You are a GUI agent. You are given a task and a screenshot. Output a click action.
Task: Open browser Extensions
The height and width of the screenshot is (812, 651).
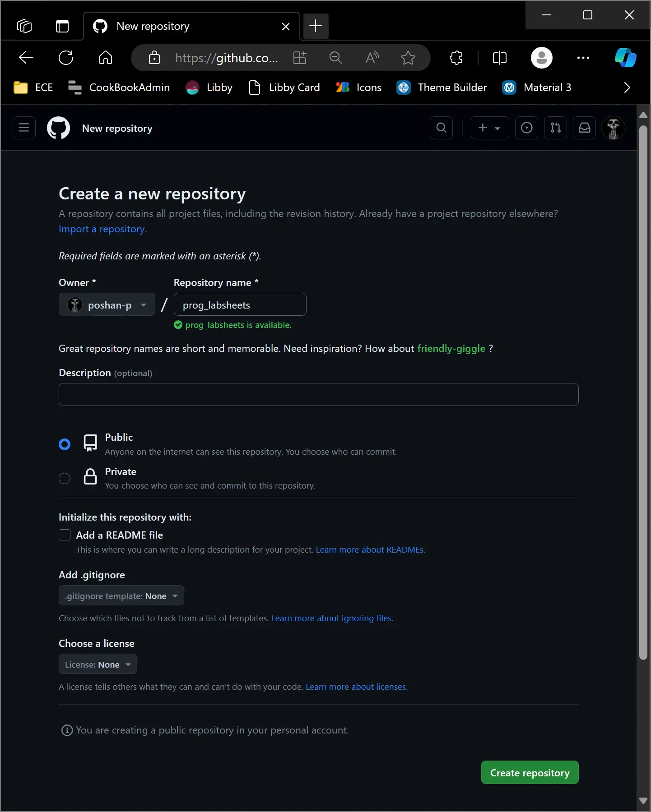tap(456, 57)
